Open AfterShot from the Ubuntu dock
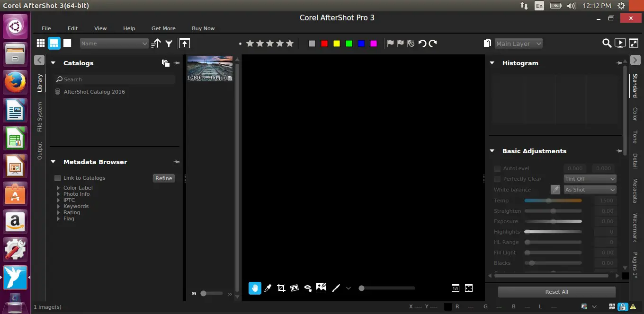This screenshot has height=314, width=644. click(x=15, y=277)
